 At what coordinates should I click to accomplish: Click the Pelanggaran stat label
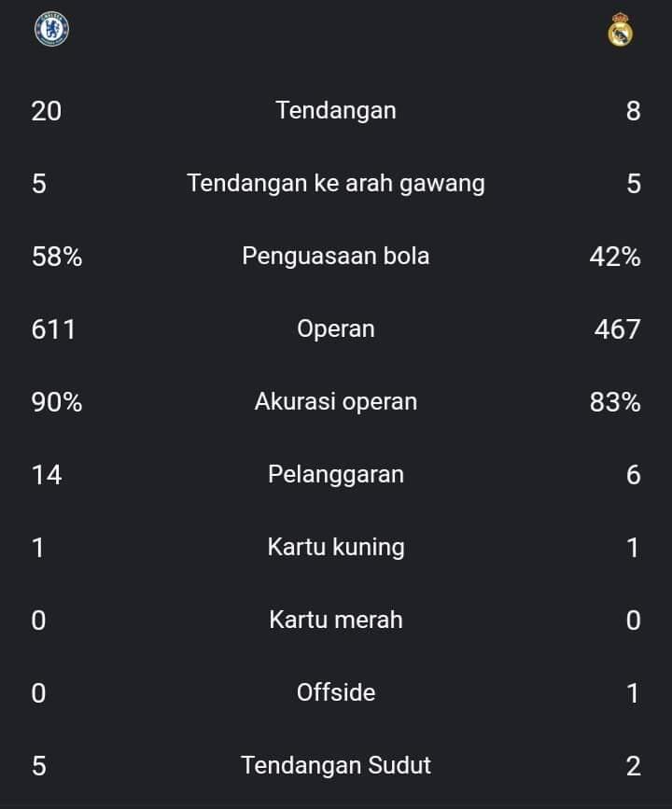tap(336, 475)
